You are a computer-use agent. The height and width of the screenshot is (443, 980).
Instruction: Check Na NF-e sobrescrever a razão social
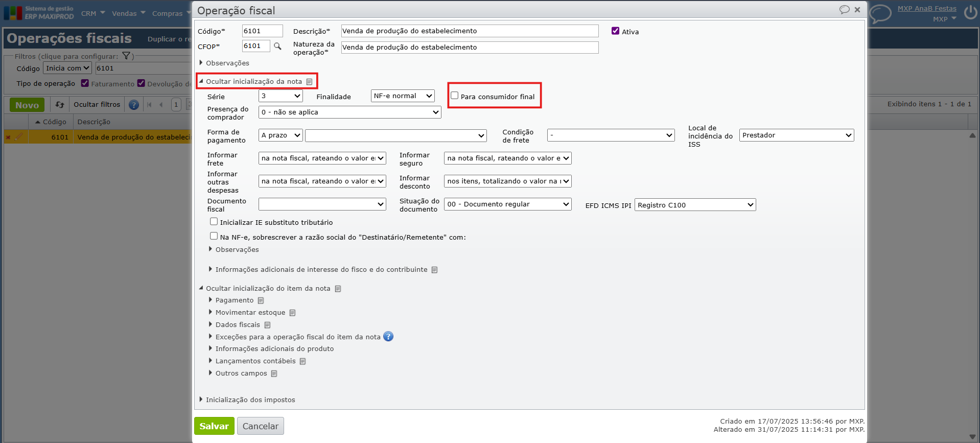tap(214, 236)
